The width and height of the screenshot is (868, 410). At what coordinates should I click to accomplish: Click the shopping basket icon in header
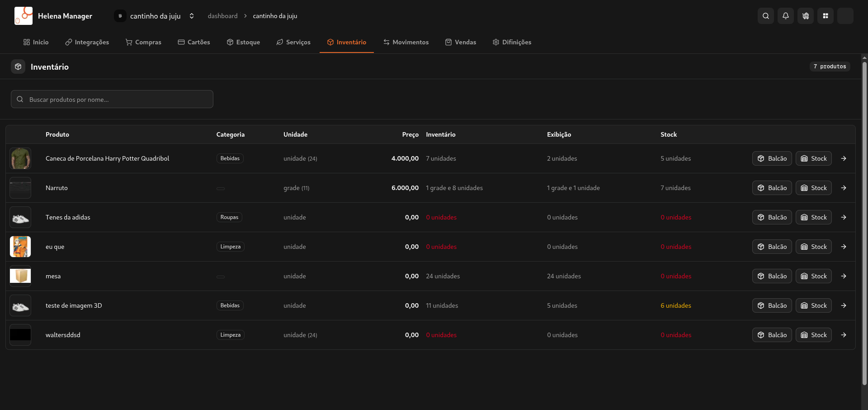coord(805,16)
